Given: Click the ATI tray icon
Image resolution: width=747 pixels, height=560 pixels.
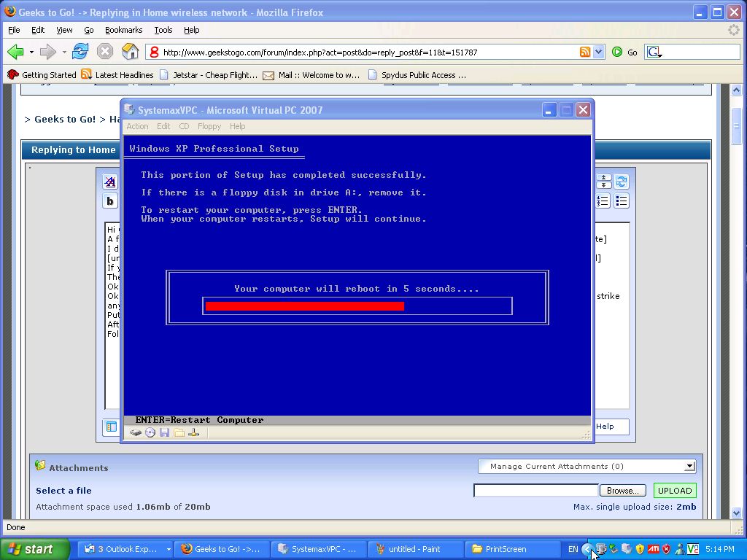Looking at the screenshot, I should pos(654,549).
